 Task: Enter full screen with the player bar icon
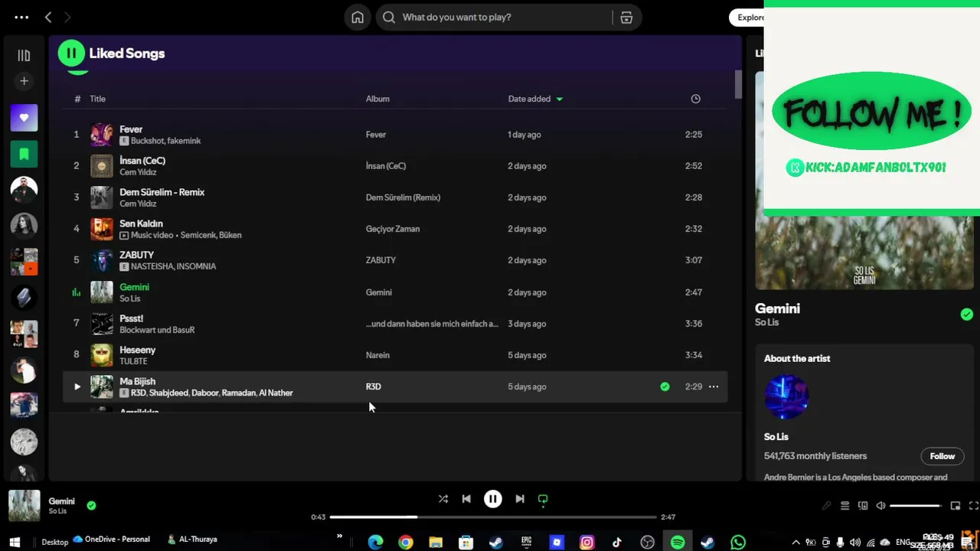point(974,506)
